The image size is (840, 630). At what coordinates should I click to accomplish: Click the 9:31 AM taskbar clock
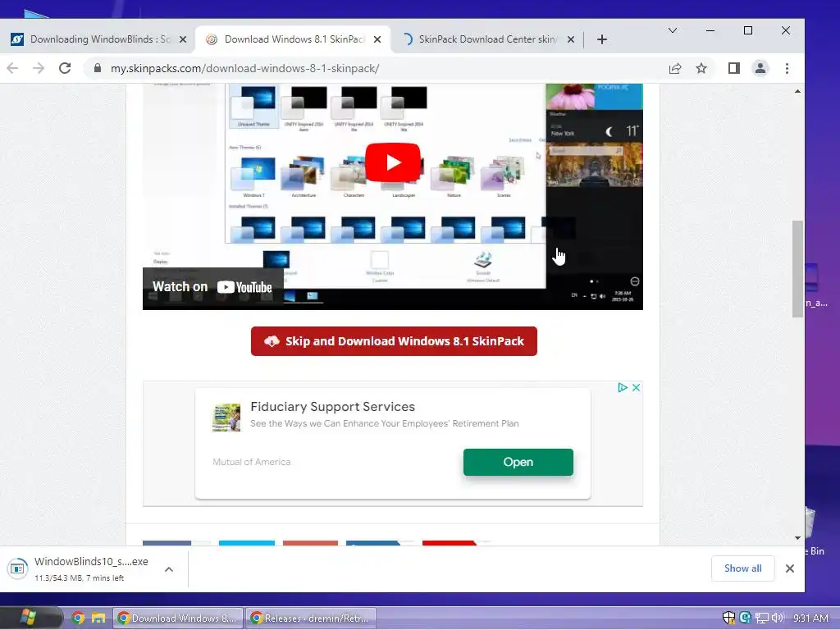point(810,619)
